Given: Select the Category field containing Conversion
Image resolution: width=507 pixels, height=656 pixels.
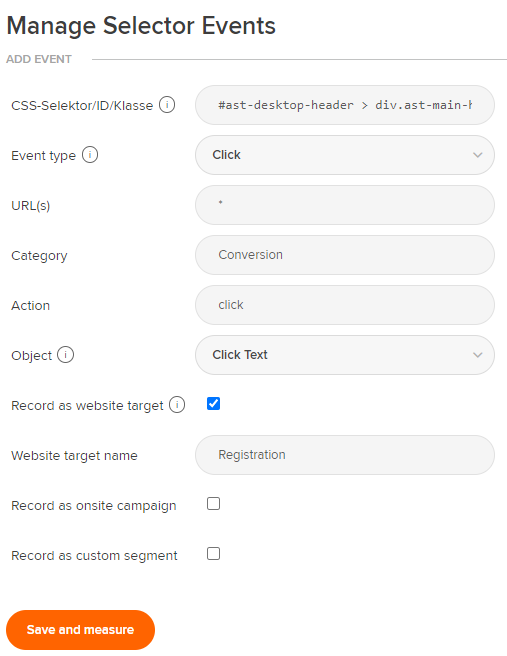Looking at the screenshot, I should pos(345,255).
